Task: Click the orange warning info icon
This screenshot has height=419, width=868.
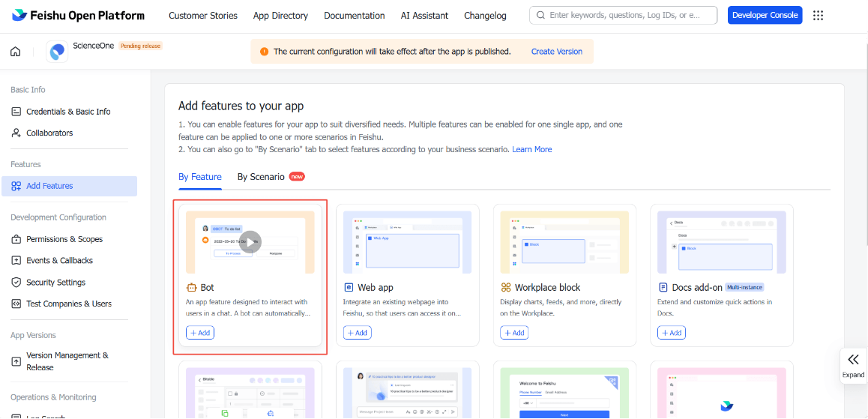Action: point(264,52)
